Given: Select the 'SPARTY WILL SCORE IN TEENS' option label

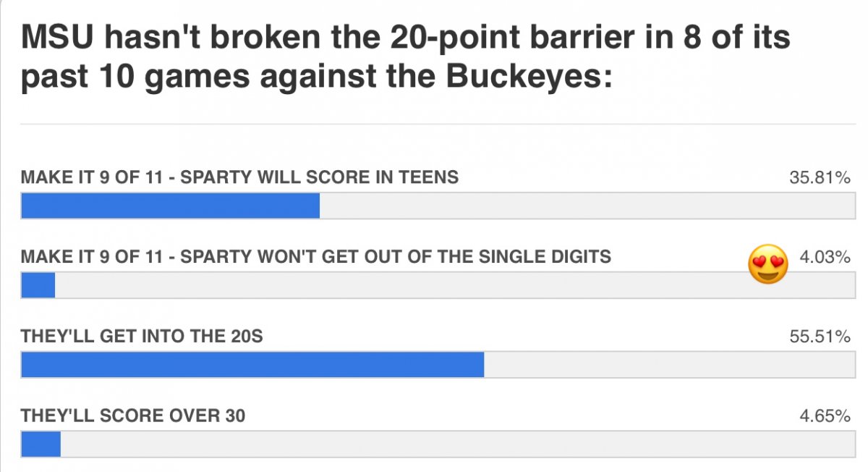Looking at the screenshot, I should click(239, 177).
